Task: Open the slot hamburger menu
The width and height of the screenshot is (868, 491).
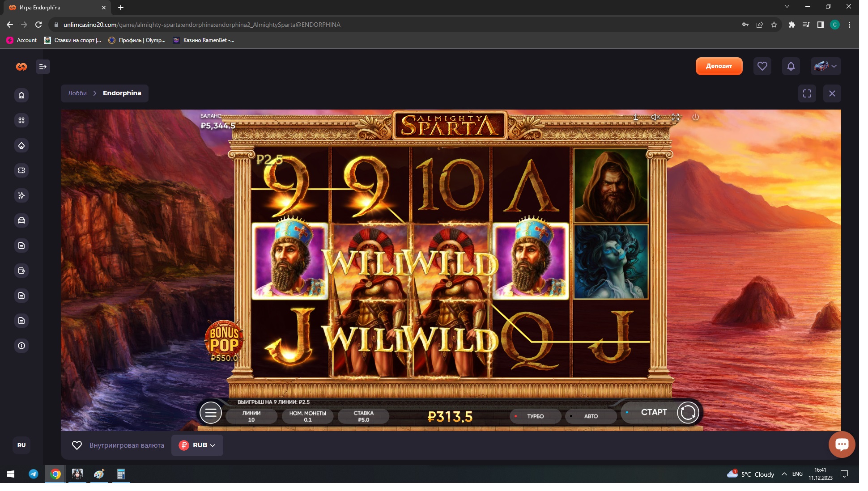Action: 211,412
